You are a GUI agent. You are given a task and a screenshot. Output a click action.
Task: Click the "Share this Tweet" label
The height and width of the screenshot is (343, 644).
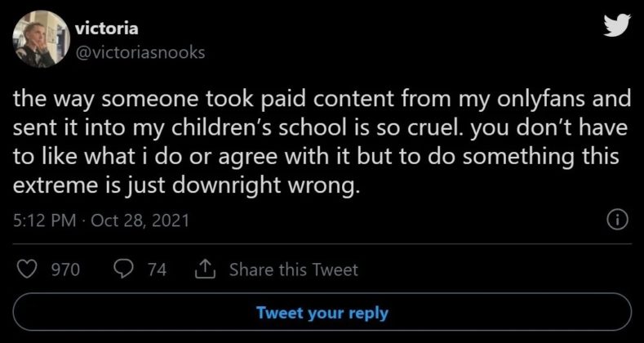tap(295, 269)
